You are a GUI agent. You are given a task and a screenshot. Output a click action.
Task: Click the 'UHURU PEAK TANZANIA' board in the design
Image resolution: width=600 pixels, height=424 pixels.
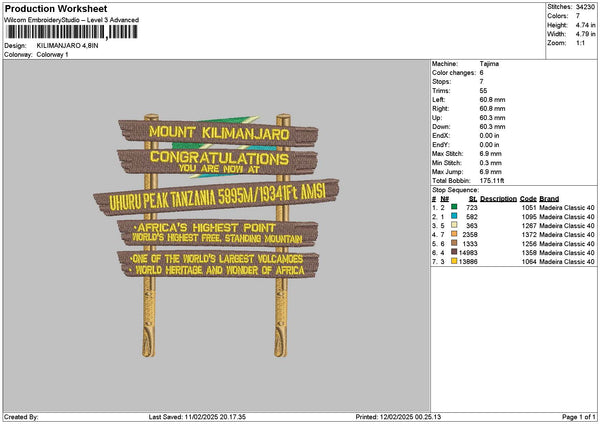[x=217, y=197]
